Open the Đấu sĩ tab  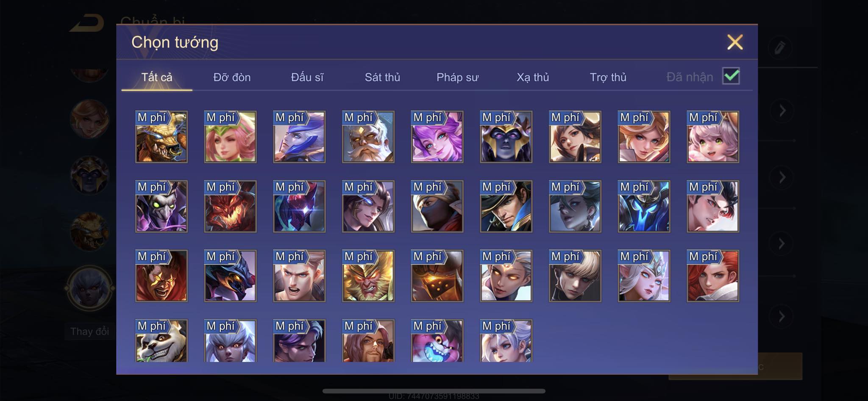[x=307, y=77]
